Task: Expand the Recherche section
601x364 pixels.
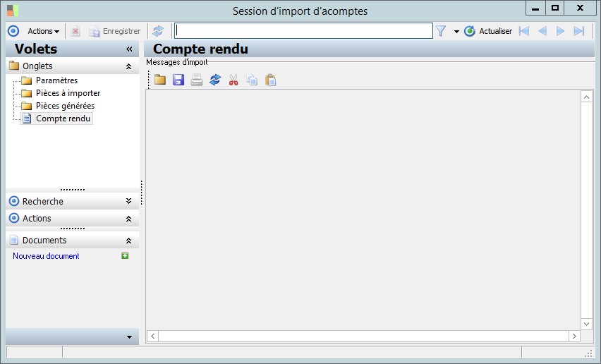Action: click(129, 201)
